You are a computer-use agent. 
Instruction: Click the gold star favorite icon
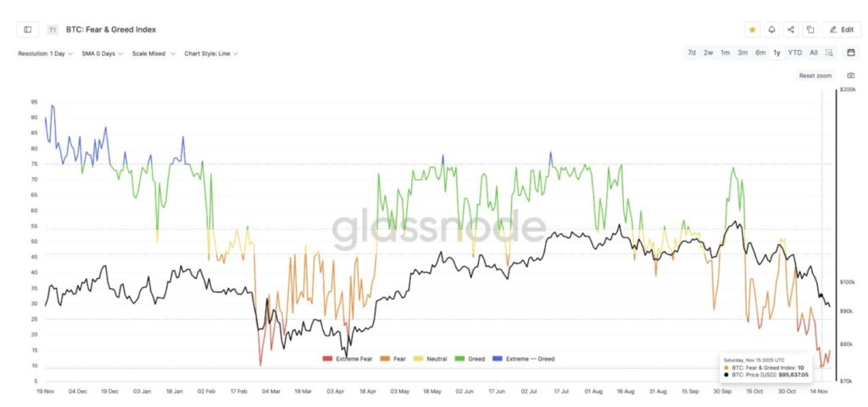click(753, 30)
